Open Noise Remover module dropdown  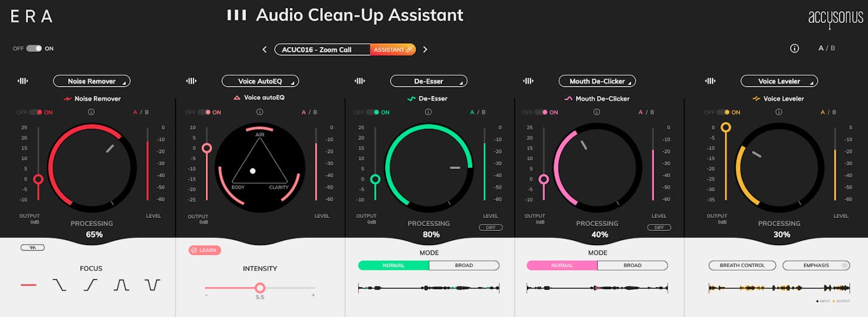92,81
